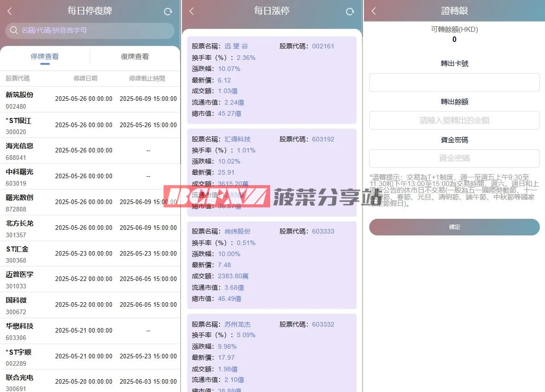Open 海光信息 stock row
The width and height of the screenshot is (545, 392).
coord(90,151)
